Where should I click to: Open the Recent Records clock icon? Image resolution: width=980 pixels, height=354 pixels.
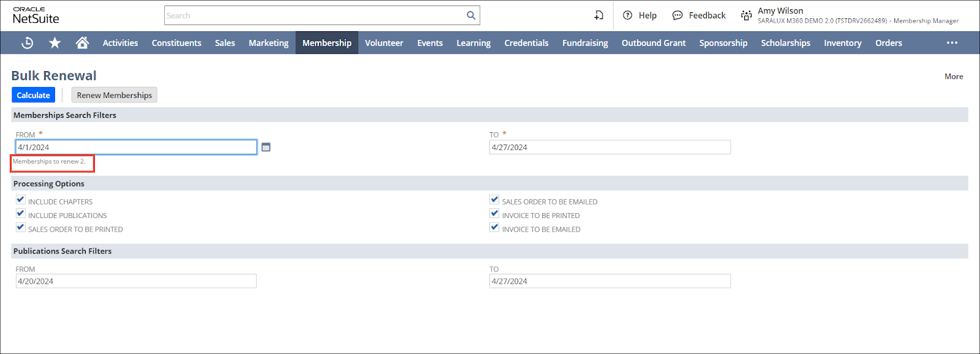click(27, 43)
